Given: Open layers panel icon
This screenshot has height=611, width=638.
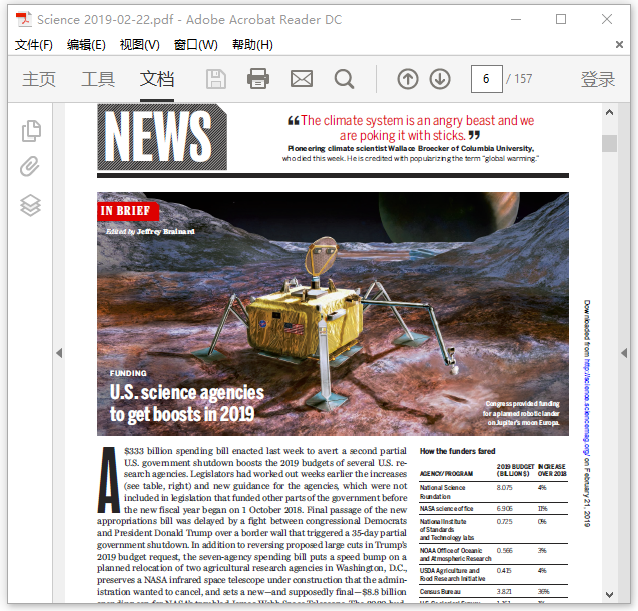Looking at the screenshot, I should [x=31, y=205].
